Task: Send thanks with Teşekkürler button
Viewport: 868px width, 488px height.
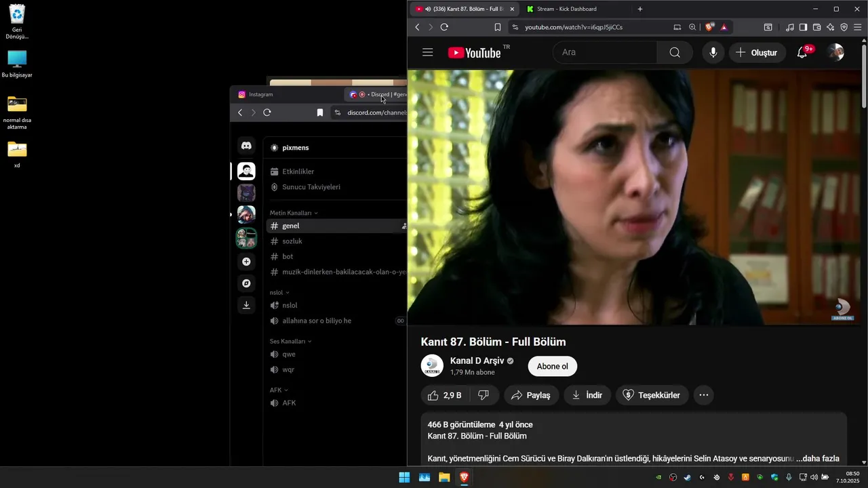Action: coord(652,395)
